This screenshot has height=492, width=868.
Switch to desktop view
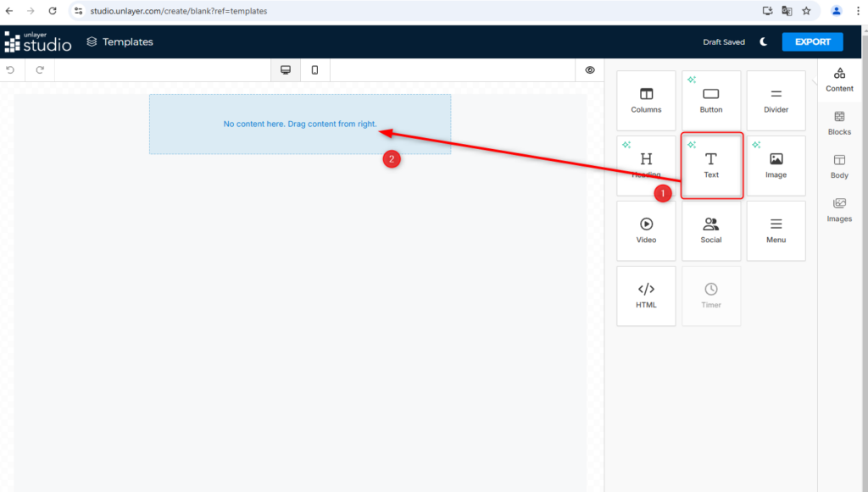point(286,70)
